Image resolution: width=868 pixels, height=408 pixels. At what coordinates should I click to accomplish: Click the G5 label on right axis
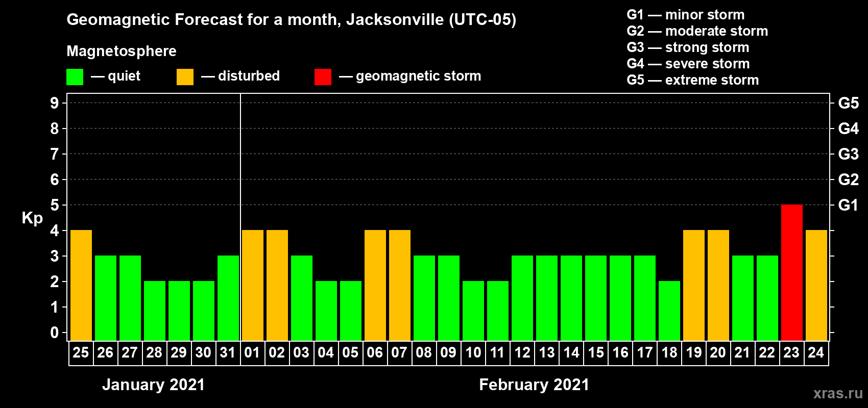click(x=848, y=103)
